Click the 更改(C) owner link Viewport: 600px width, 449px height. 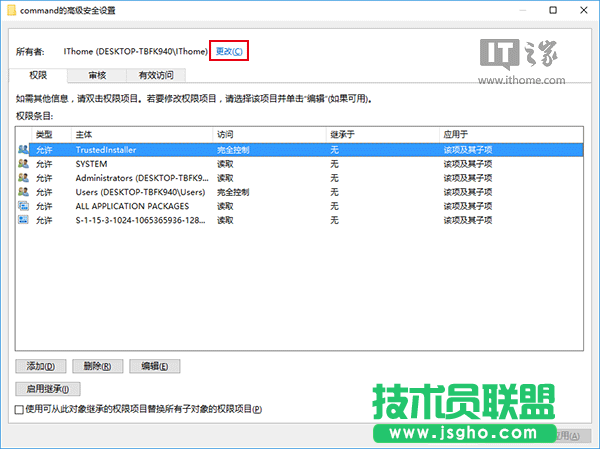click(x=229, y=51)
